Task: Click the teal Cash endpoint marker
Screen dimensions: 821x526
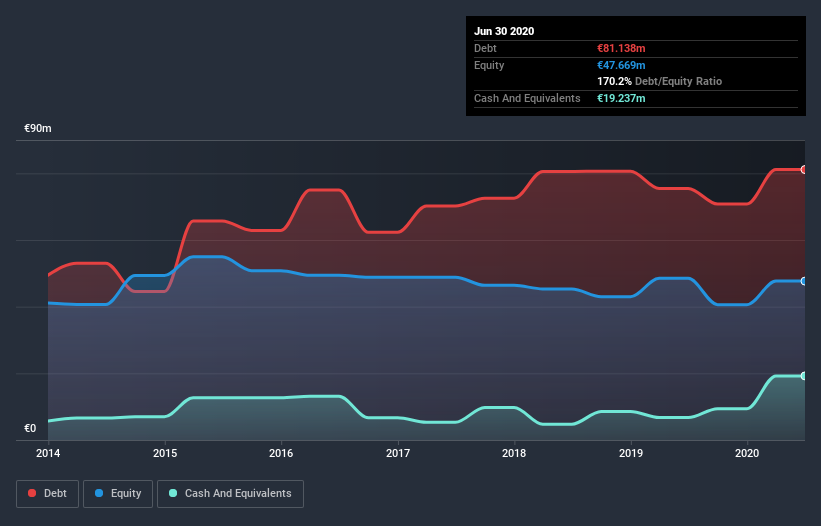Action: tap(803, 376)
